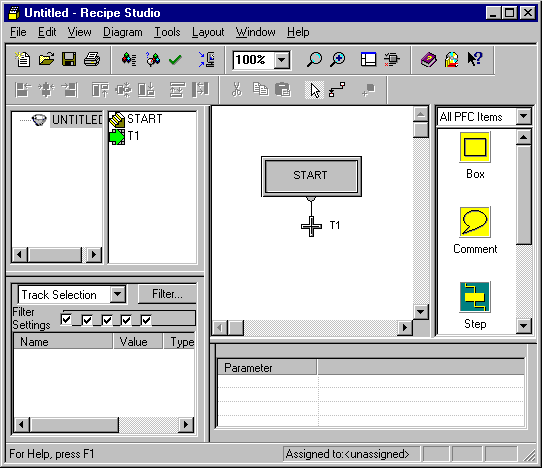Image resolution: width=542 pixels, height=468 pixels.
Task: Pick the Comment item from palette
Action: pyautogui.click(x=475, y=231)
